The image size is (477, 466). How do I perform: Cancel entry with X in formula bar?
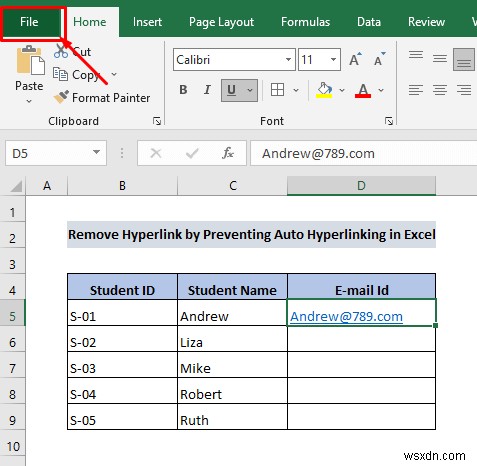[x=156, y=153]
